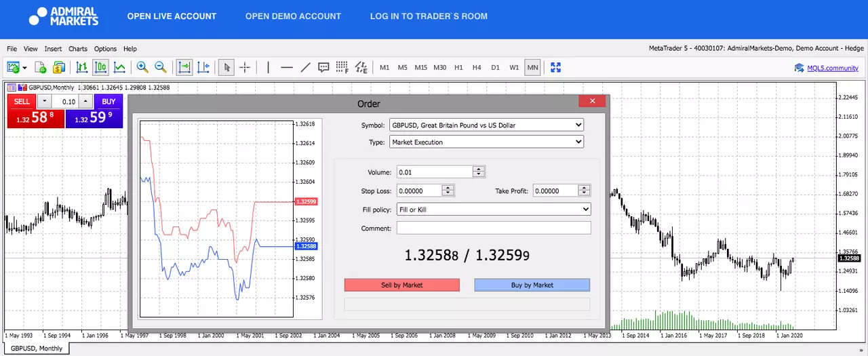868x356 pixels.
Task: Increase one-click trading volume arrow
Action: (x=85, y=102)
